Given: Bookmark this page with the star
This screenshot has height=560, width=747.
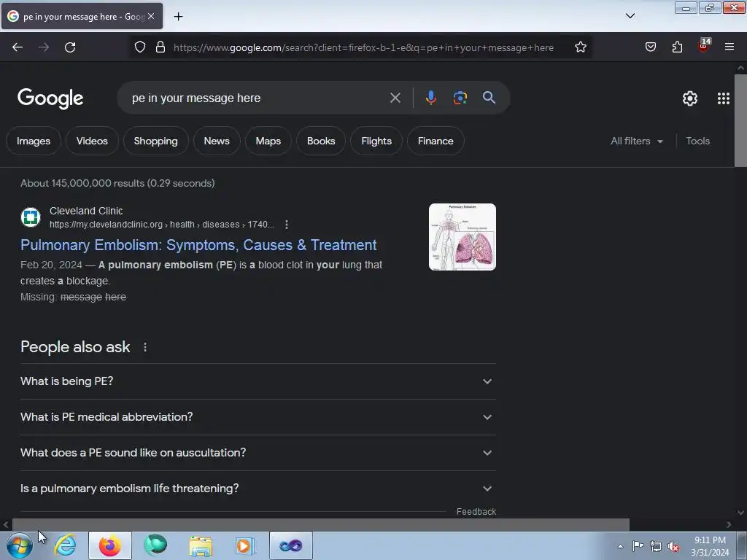Looking at the screenshot, I should click(x=580, y=47).
